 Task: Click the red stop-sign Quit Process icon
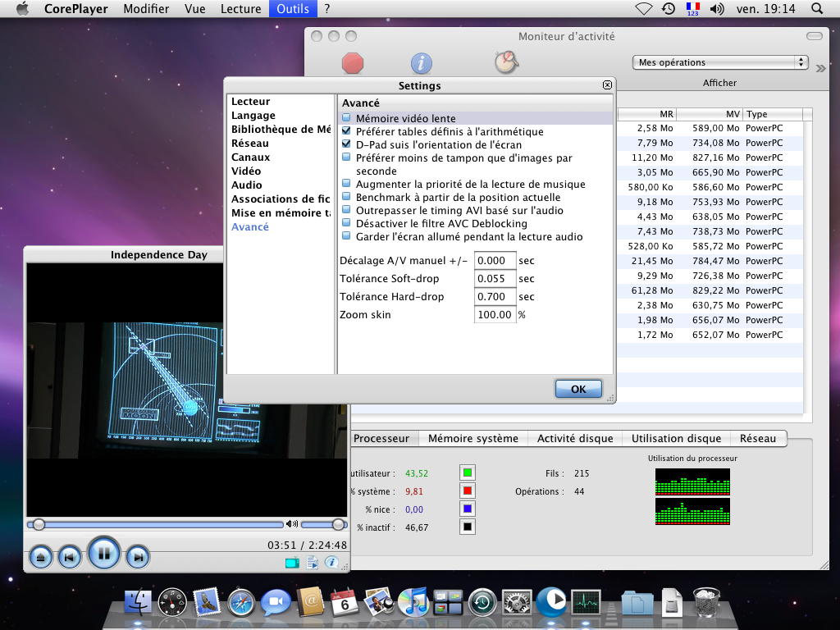click(353, 63)
